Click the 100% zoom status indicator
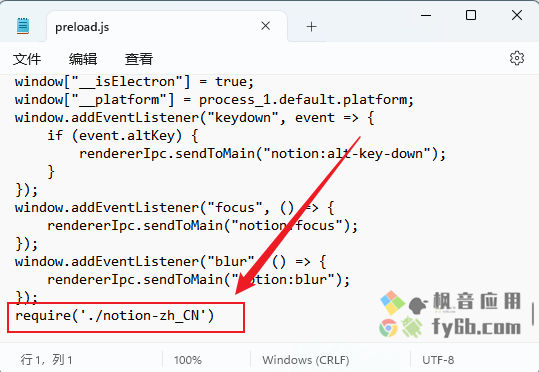This screenshot has height=372, width=539. [x=188, y=360]
